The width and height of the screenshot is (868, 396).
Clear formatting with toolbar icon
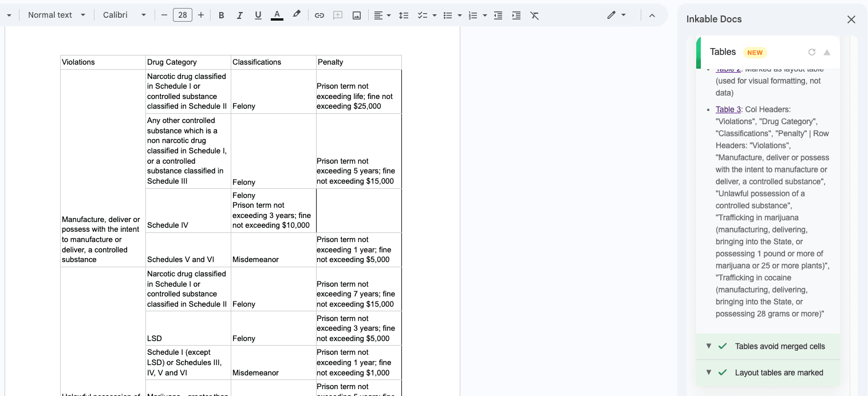click(x=534, y=15)
